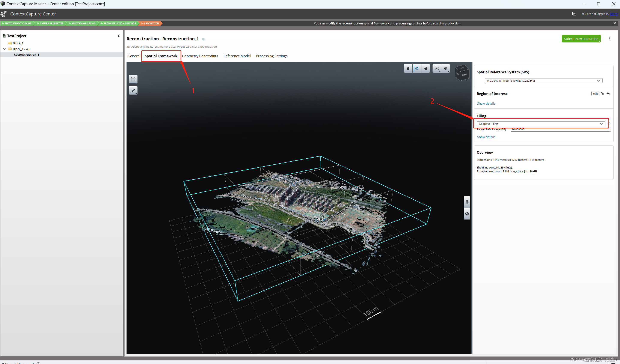
Task: Click the home view icon in viewer toolbar
Action: pos(408,68)
